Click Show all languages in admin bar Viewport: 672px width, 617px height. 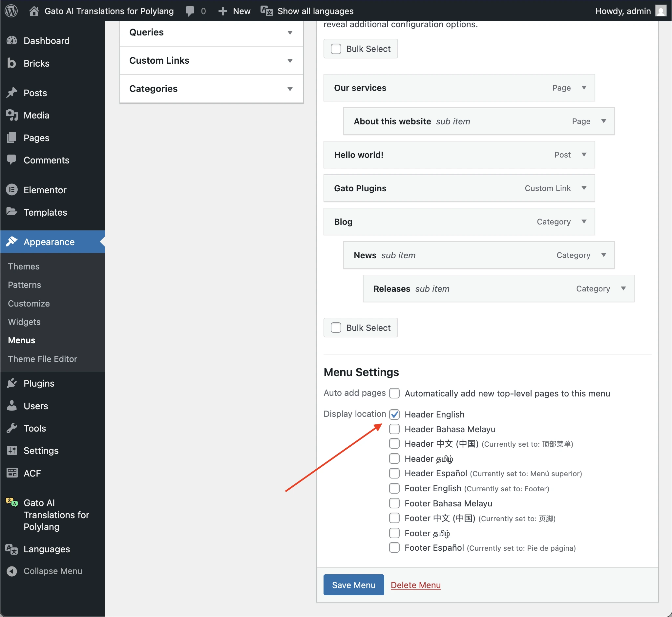click(315, 11)
